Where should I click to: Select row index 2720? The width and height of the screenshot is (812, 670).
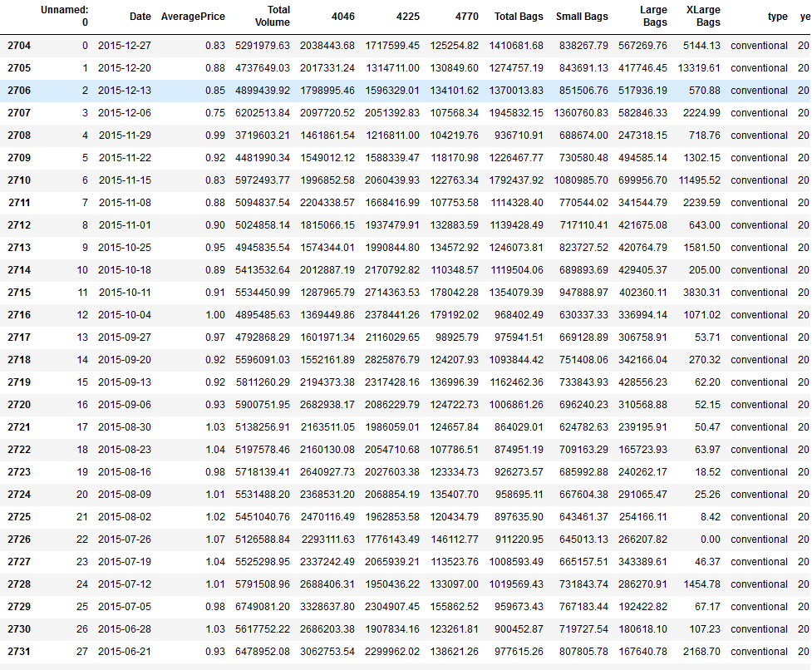tap(19, 404)
